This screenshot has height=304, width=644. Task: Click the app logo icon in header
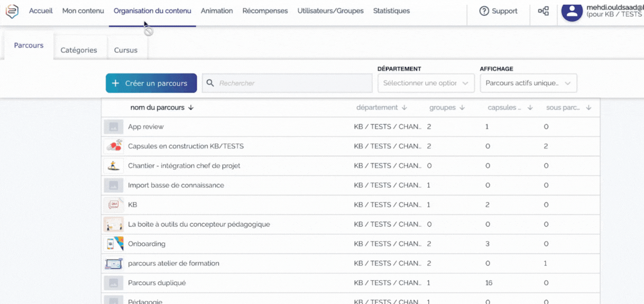[x=12, y=11]
